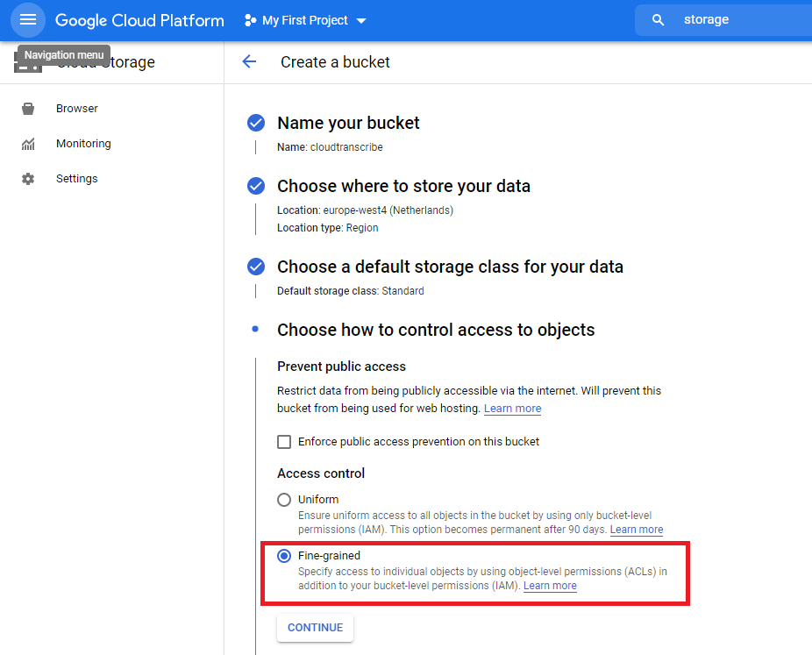This screenshot has height=655, width=812.
Task: Expand the default storage class step
Action: coord(450,267)
